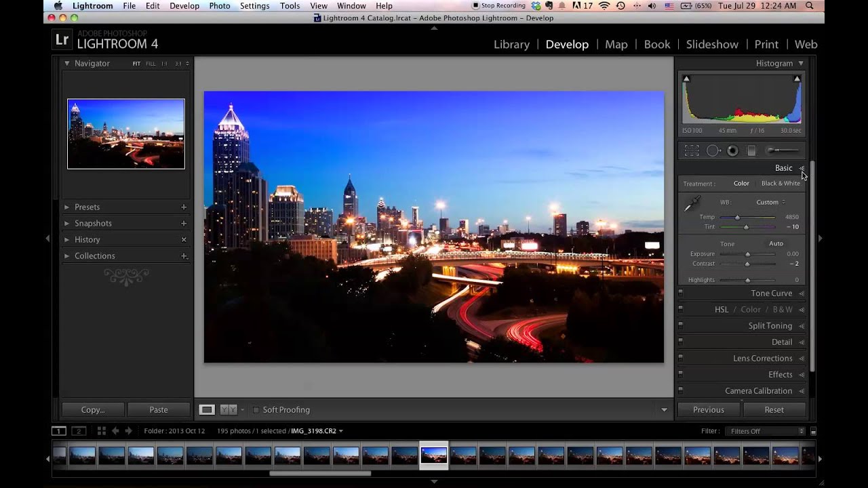
Task: Open the Develop menu
Action: pos(184,6)
